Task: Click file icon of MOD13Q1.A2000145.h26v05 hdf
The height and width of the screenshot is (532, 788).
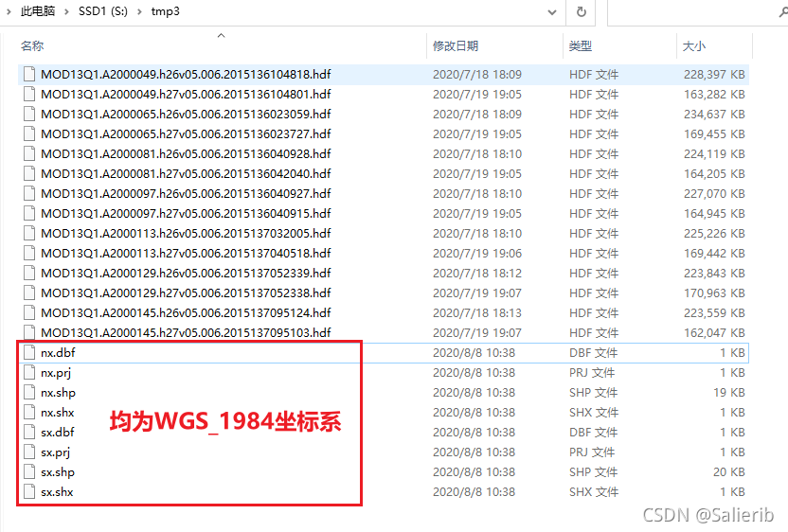Action: tap(29, 313)
